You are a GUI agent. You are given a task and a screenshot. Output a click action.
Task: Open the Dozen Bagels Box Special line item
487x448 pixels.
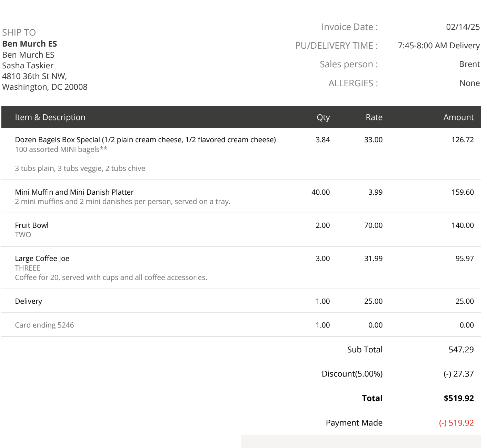point(145,139)
